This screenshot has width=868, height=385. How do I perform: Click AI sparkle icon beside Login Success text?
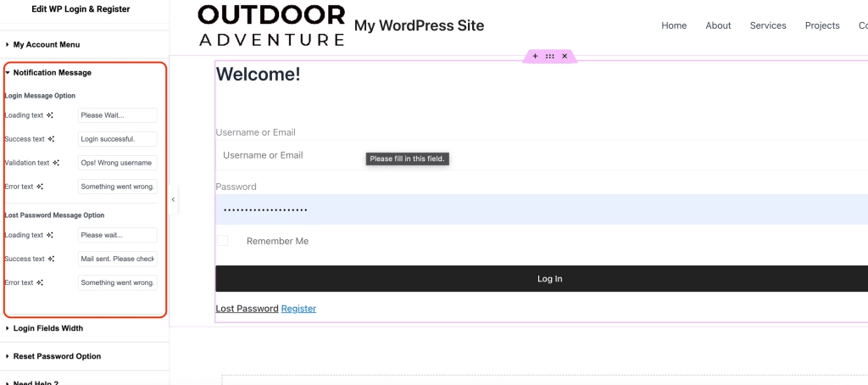point(52,139)
